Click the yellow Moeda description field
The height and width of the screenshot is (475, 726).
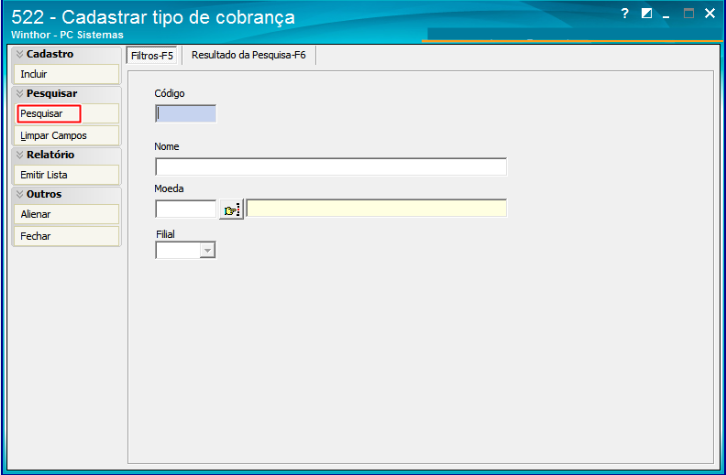coord(376,208)
